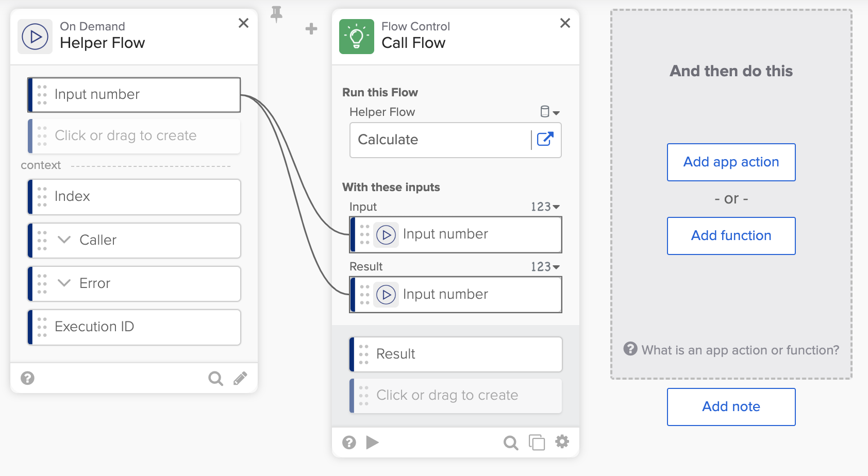Viewport: 868px width, 476px height.
Task: Edit Helper Flow using the pencil icon
Action: tap(240, 378)
